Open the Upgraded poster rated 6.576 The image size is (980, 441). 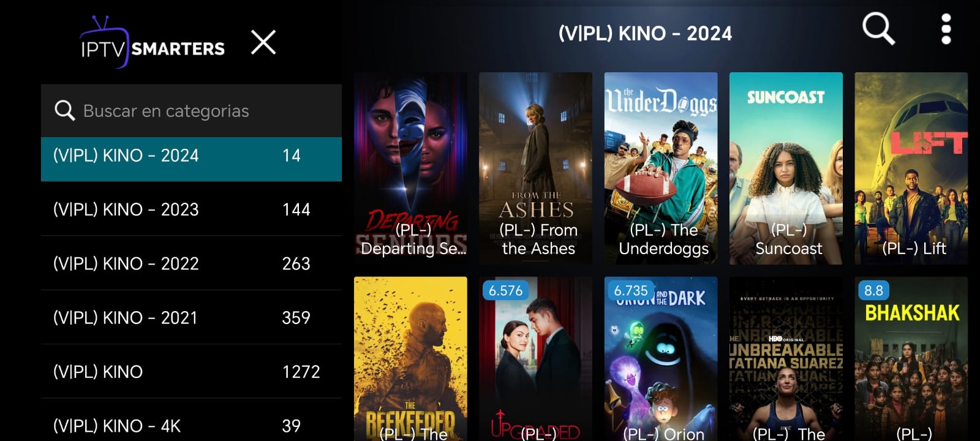pos(535,359)
